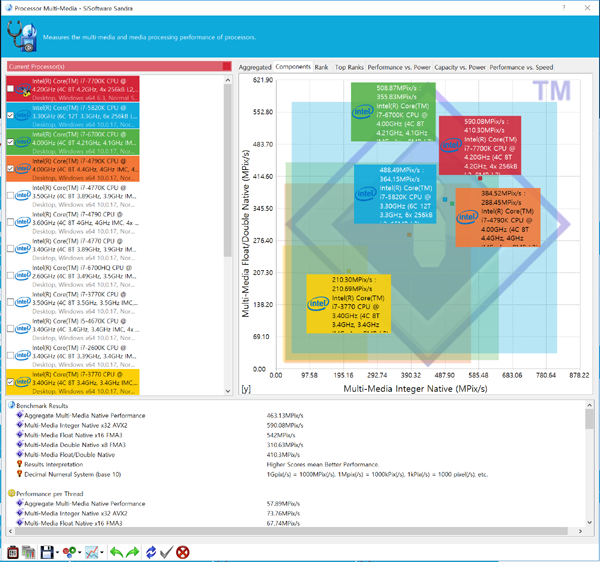Click the i7-7700K Intel logo in chart
This screenshot has width=600, height=562.
click(451, 145)
